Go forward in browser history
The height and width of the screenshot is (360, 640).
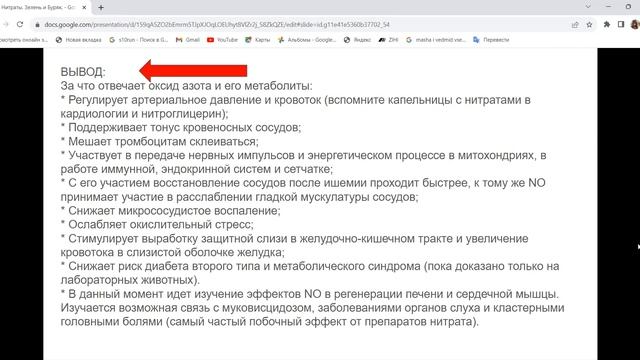click(6, 24)
